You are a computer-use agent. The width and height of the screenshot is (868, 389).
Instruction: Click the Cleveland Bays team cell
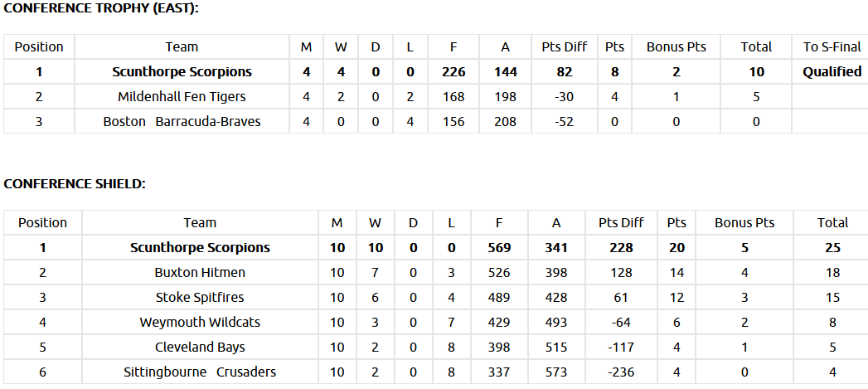[x=200, y=347]
